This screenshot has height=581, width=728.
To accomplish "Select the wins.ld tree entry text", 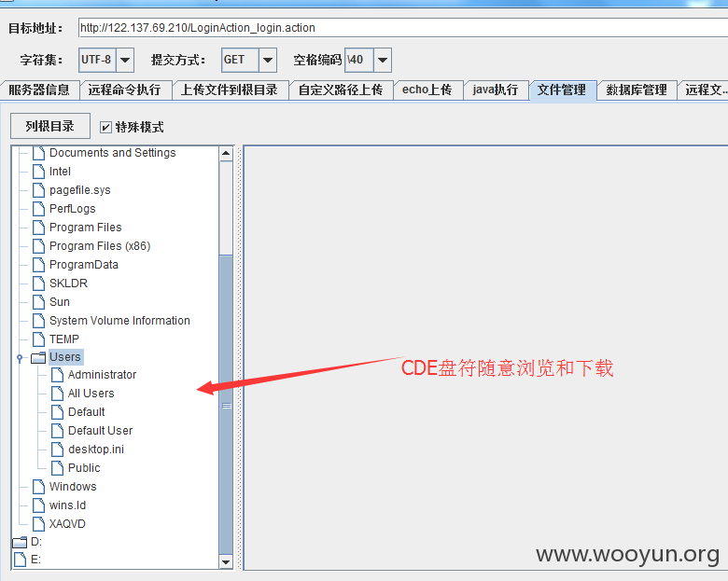I will pyautogui.click(x=68, y=505).
